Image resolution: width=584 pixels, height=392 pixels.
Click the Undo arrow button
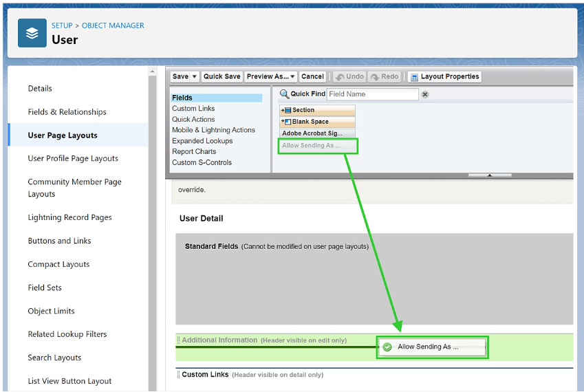click(349, 77)
